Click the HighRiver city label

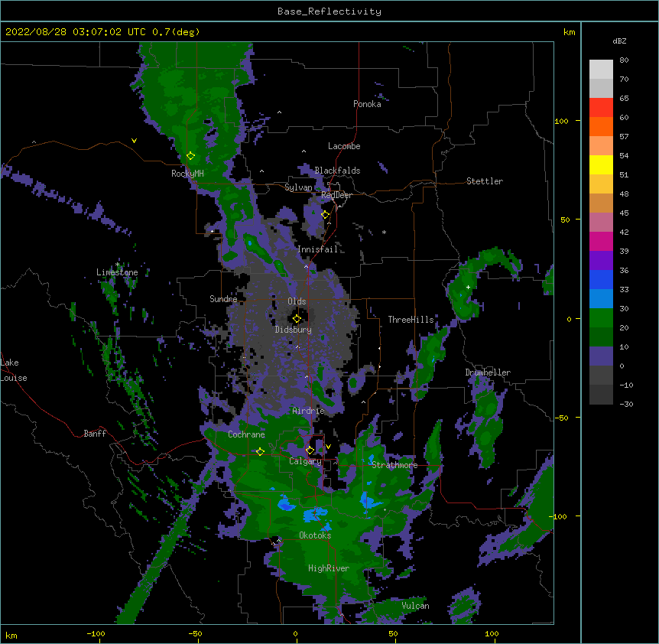pos(329,568)
